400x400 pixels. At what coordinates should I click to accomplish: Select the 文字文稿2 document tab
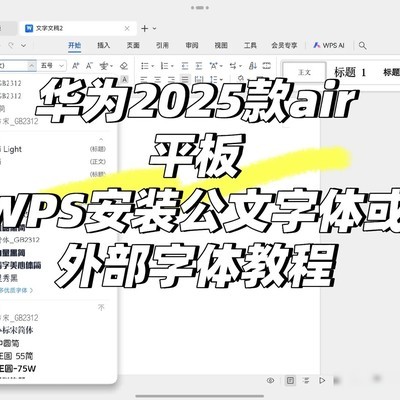pyautogui.click(x=77, y=29)
